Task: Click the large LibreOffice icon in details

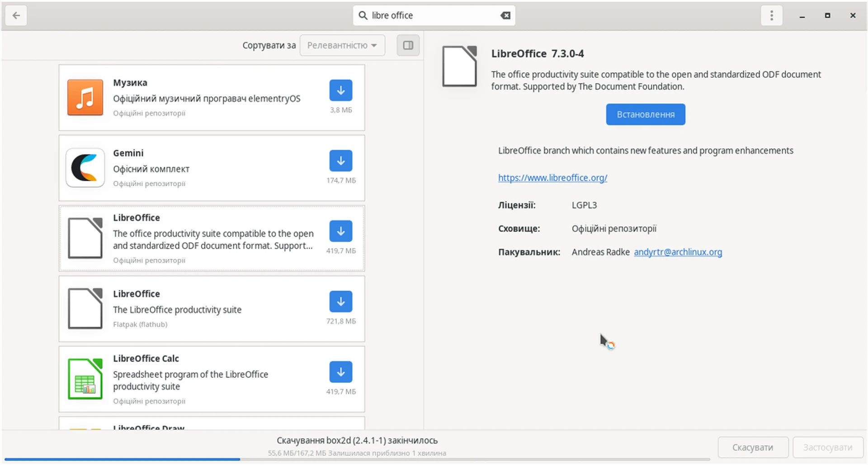Action: 459,66
